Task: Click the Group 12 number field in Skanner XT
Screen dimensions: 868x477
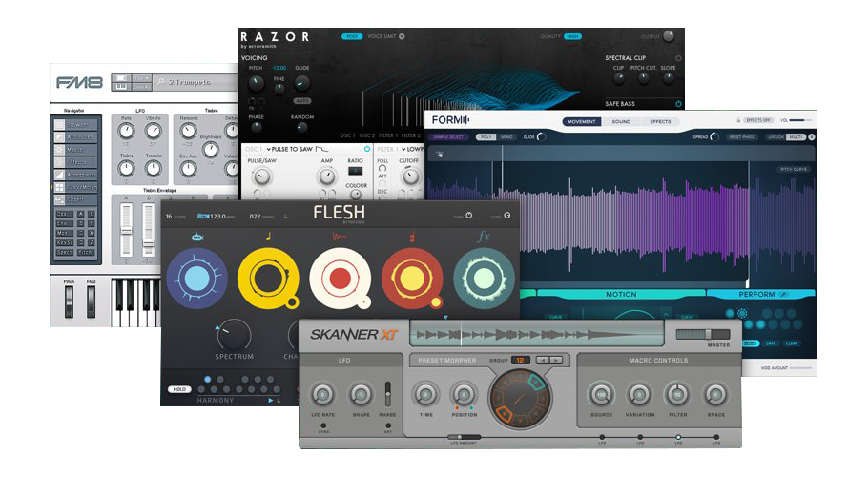Action: pyautogui.click(x=520, y=361)
